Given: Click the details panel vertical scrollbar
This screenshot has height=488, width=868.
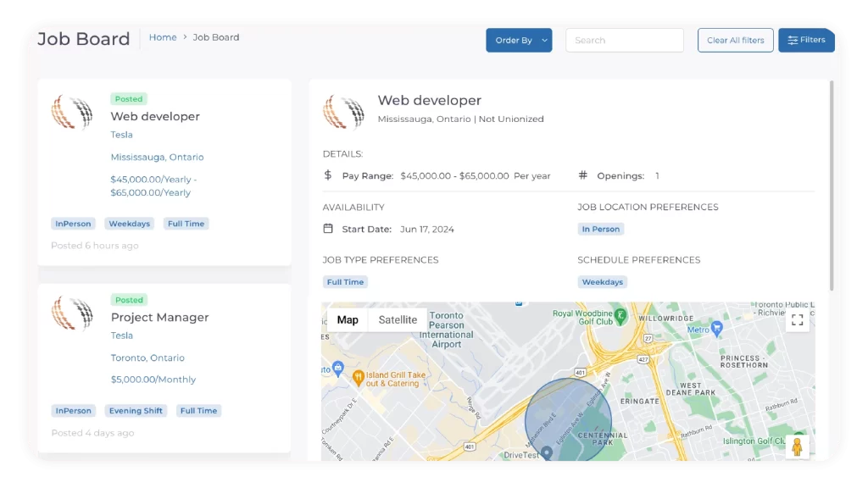Looking at the screenshot, I should click(x=831, y=186).
